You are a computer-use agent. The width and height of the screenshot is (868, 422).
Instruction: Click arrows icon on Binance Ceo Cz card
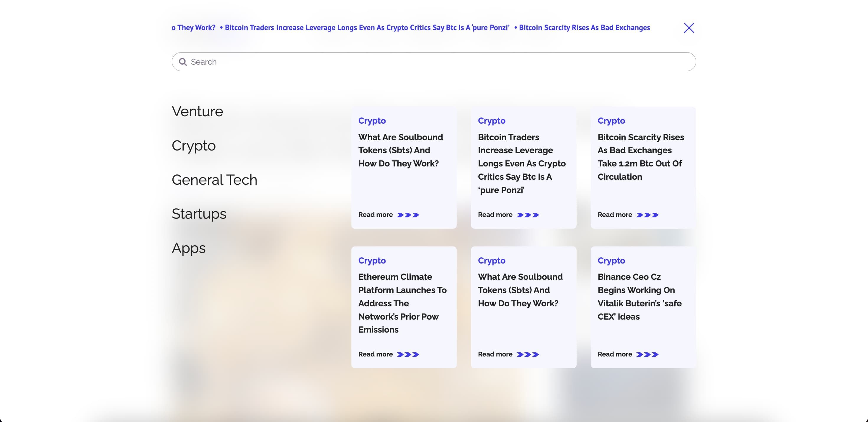(x=647, y=354)
